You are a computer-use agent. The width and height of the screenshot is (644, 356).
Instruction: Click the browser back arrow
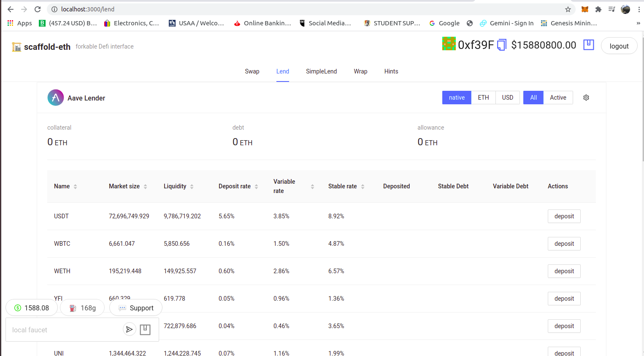[11, 9]
